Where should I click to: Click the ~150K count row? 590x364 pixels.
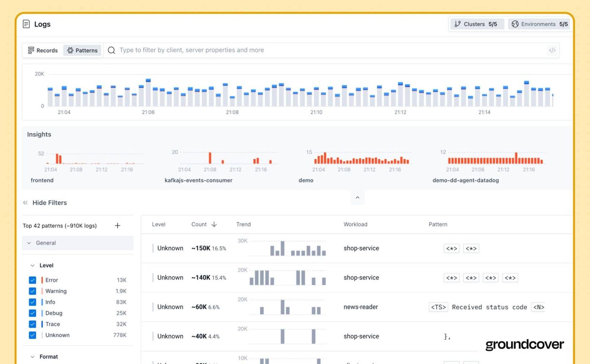tap(357, 248)
